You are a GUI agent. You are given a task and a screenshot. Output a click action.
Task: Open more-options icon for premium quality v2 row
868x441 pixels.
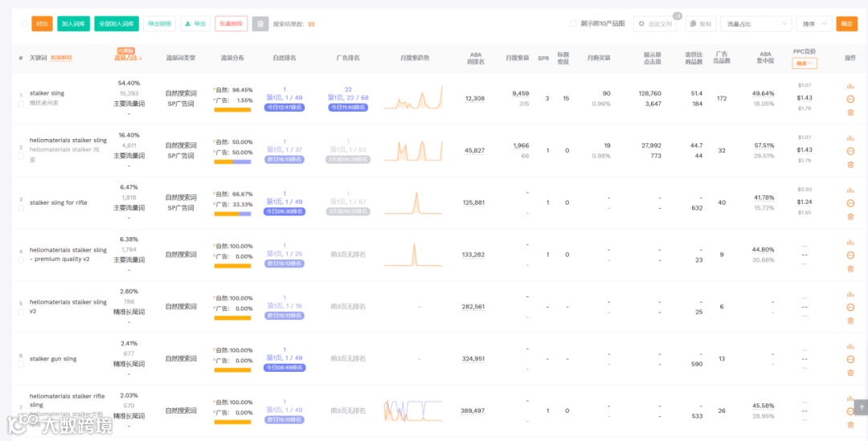click(850, 255)
